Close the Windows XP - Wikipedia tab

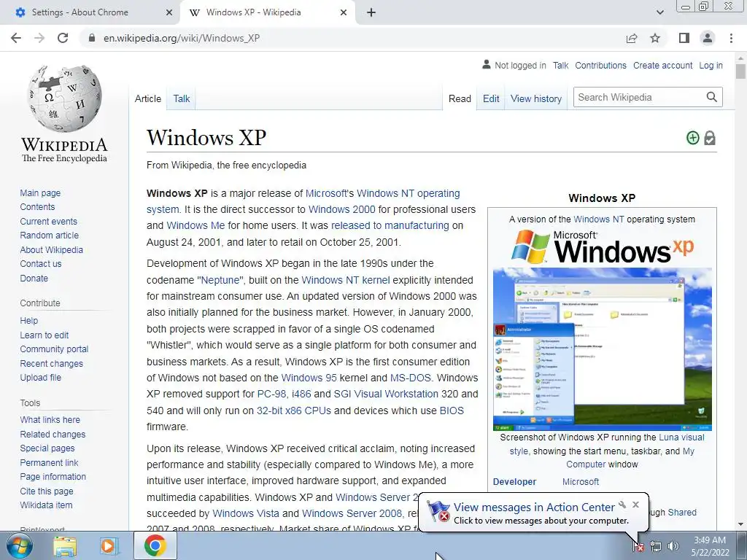344,12
